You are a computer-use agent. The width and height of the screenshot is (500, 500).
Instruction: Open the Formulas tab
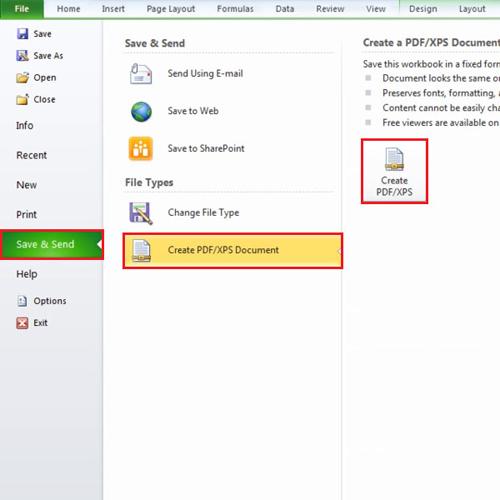coord(235,9)
